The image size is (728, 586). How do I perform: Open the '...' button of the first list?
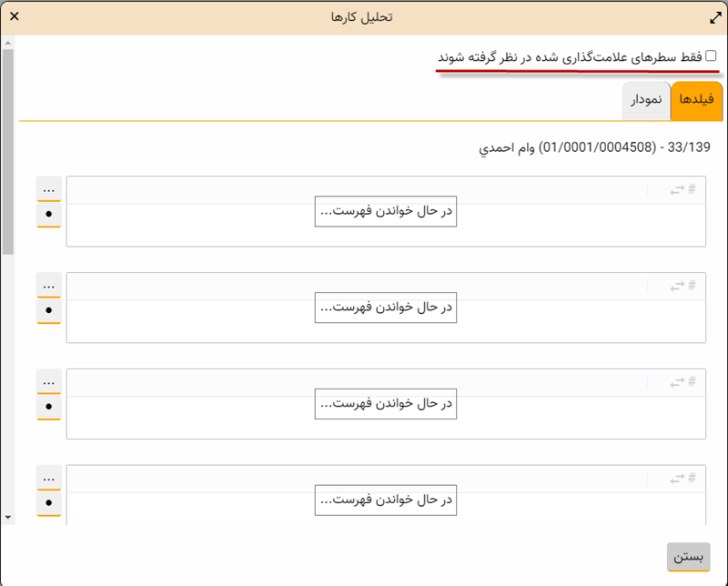(x=49, y=189)
